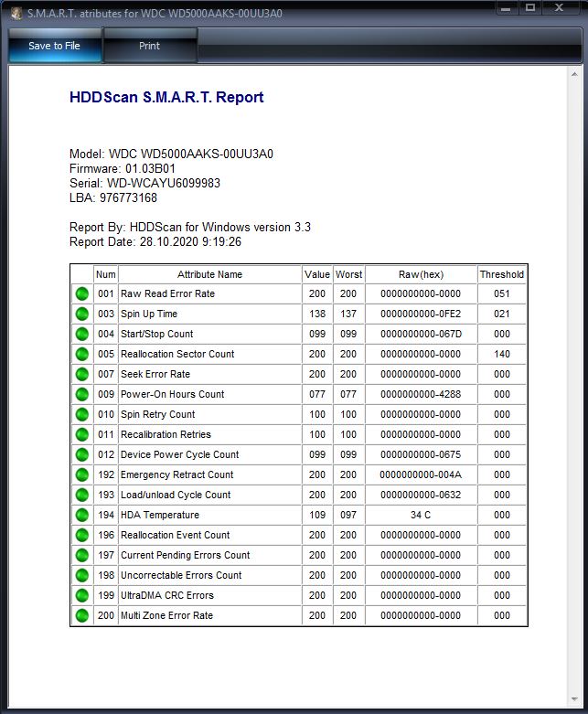The height and width of the screenshot is (714, 588).
Task: Click the Uncorrectable Errors Count attribute name
Action: click(x=181, y=575)
